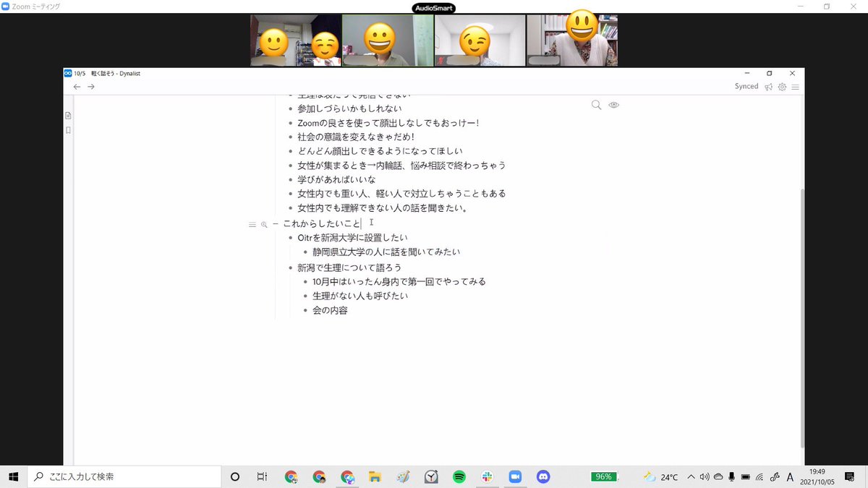Open the 24°C weather widget

click(x=660, y=476)
